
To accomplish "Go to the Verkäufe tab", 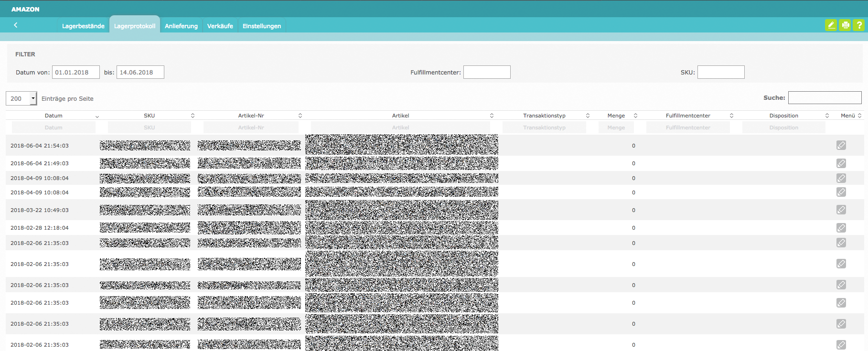I will point(220,26).
